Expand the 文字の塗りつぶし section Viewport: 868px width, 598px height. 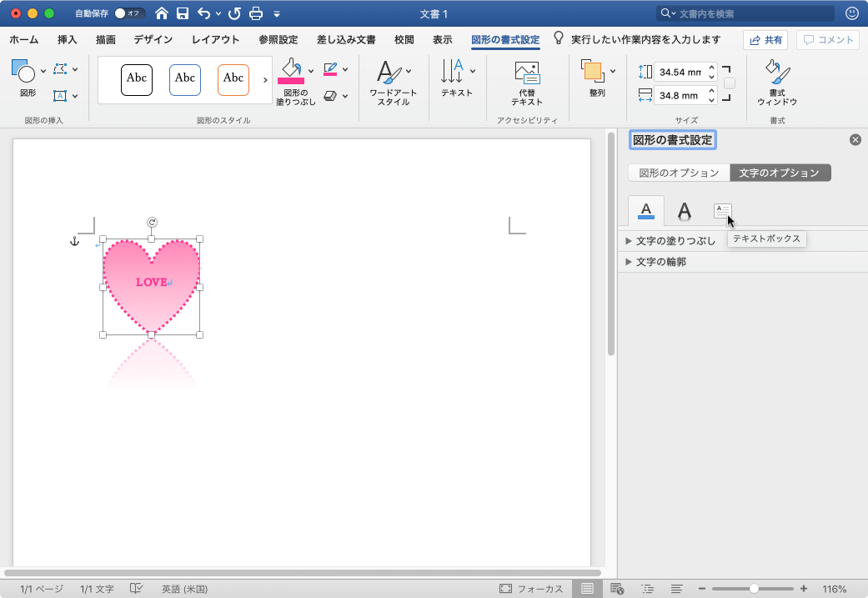click(675, 241)
